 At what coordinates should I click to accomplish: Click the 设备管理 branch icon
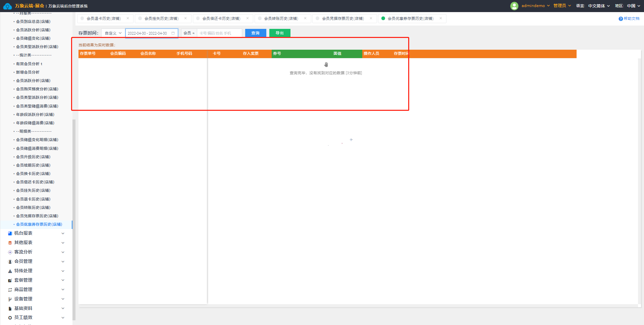(x=10, y=299)
